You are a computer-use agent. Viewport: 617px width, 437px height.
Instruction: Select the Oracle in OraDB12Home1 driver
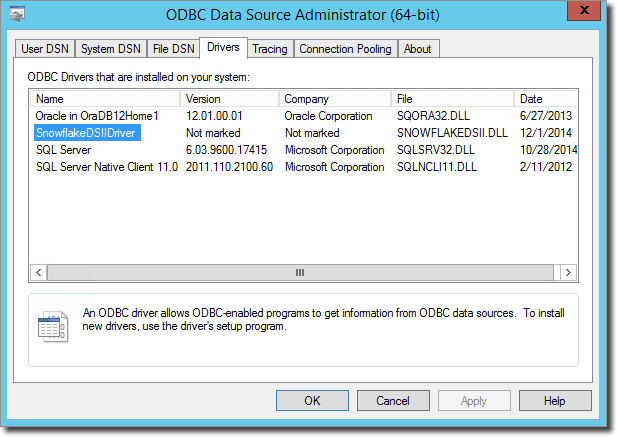point(97,116)
